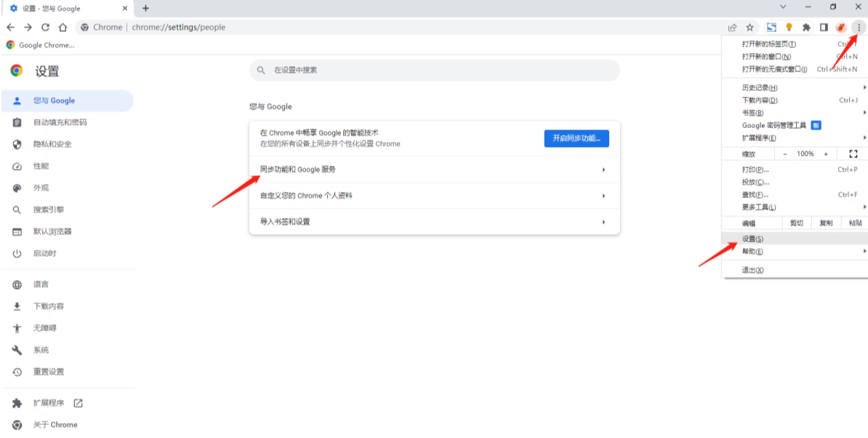Click the Google Chrome bookmark in bookmarks bar
The width and height of the screenshot is (868, 438).
pyautogui.click(x=40, y=45)
